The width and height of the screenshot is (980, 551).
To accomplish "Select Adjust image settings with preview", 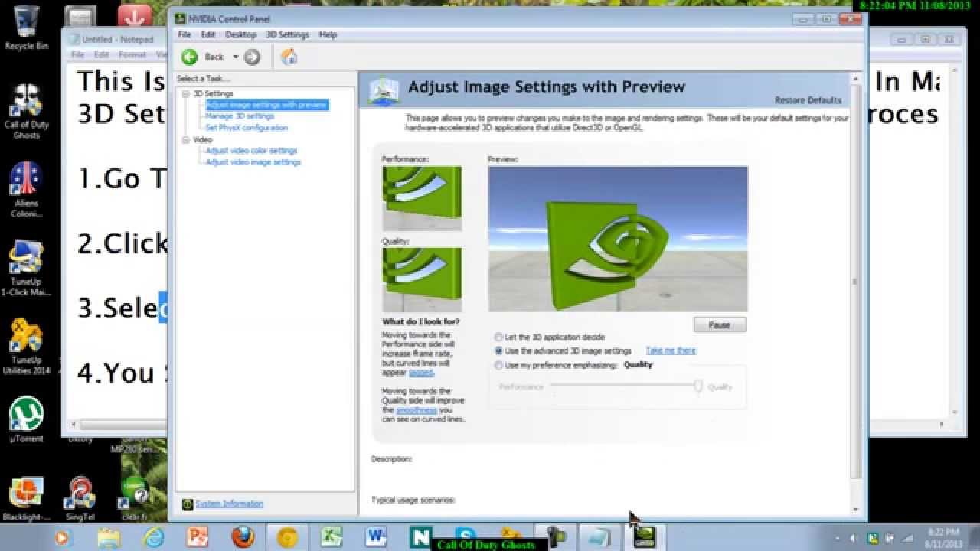I will point(266,105).
